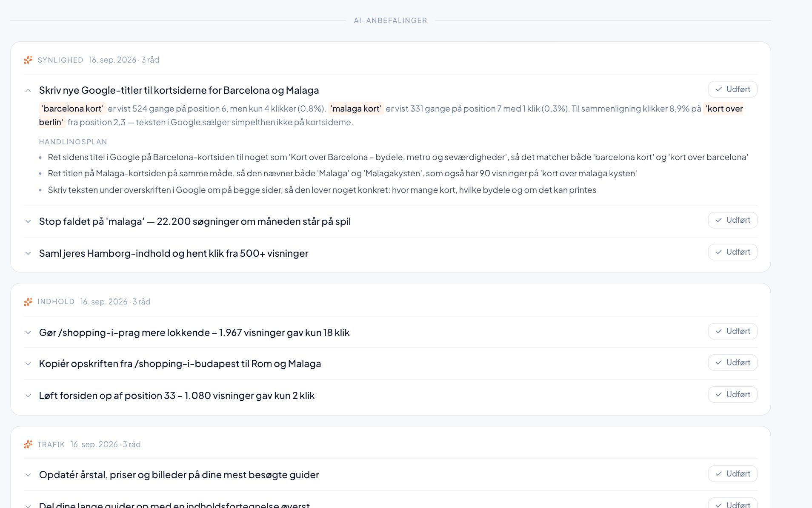Click the AI-ANBEFALINGER section heading
The width and height of the screenshot is (812, 508).
point(390,20)
